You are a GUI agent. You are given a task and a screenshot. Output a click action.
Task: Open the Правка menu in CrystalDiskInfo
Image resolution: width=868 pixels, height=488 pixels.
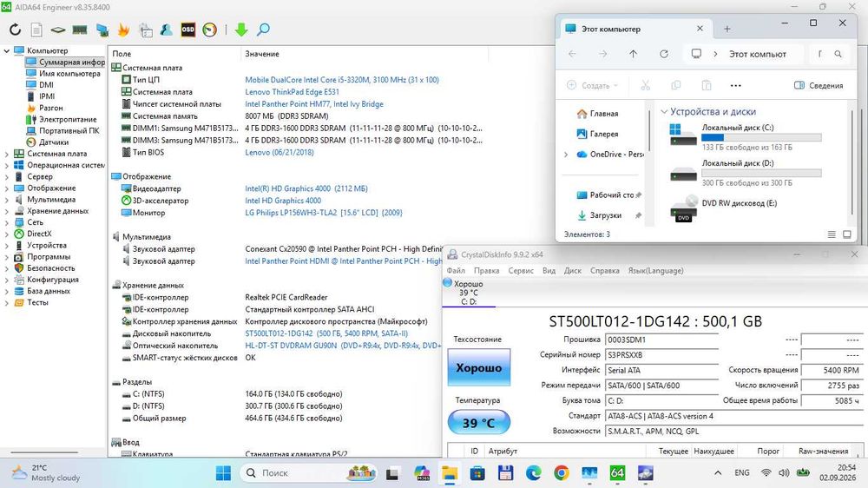pos(487,271)
